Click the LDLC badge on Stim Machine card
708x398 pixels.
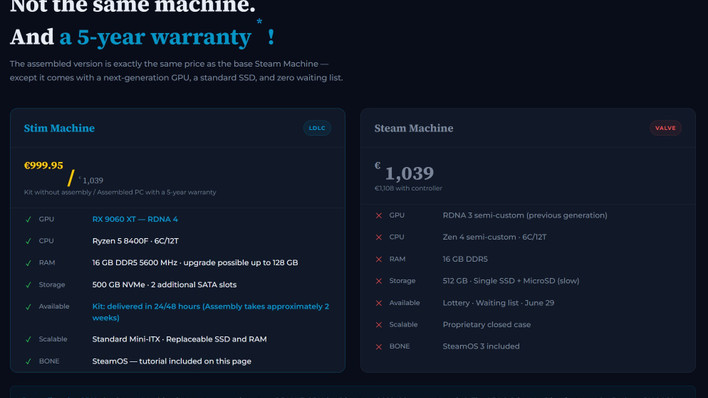[x=317, y=128]
